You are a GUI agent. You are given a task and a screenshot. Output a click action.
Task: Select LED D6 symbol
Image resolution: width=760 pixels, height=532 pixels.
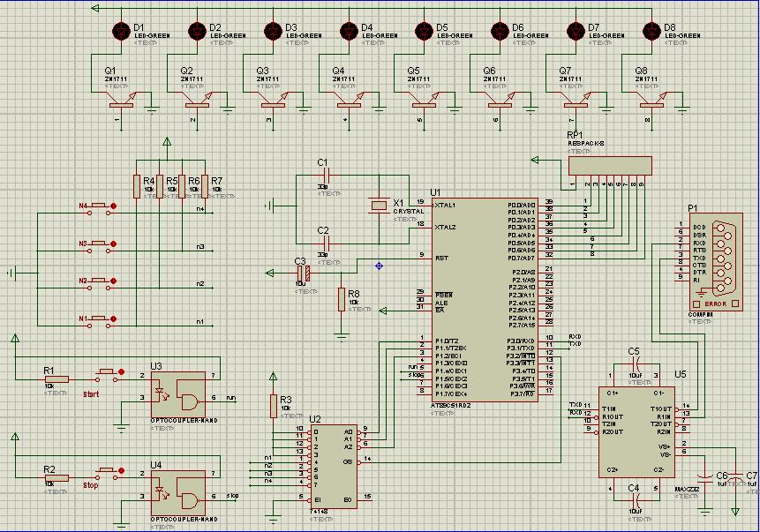[500, 32]
